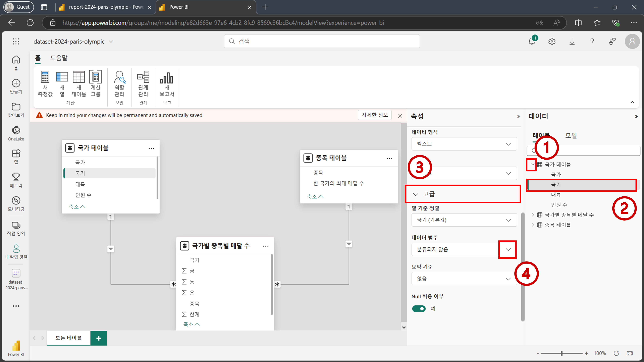
Task: Click 축소 link in 국가 테이블 card
Action: [77, 207]
